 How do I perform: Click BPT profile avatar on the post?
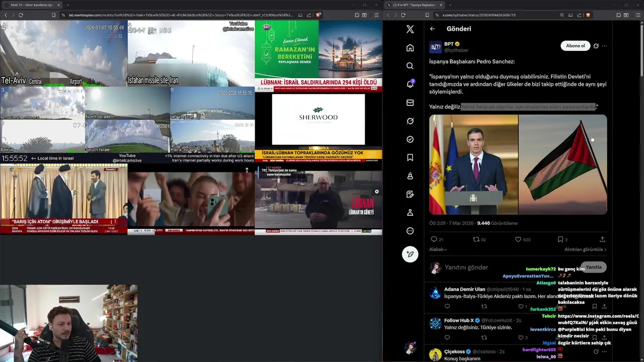pyautogui.click(x=435, y=47)
